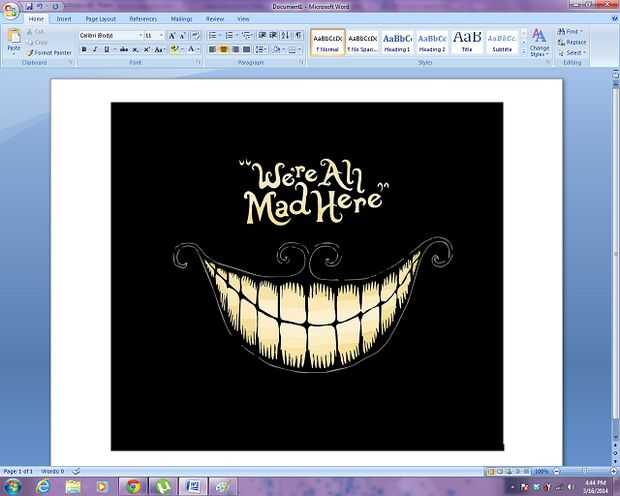
Task: Apply subscript formatting
Action: [135, 49]
